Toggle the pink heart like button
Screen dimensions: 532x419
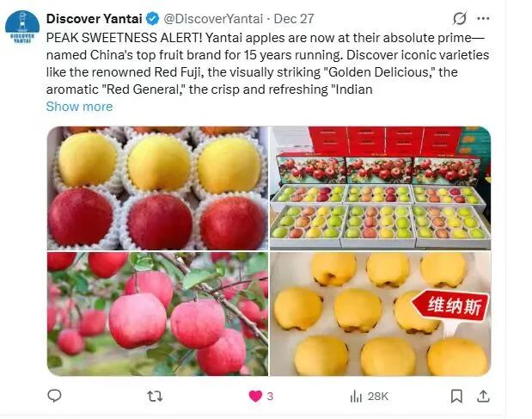tap(255, 397)
